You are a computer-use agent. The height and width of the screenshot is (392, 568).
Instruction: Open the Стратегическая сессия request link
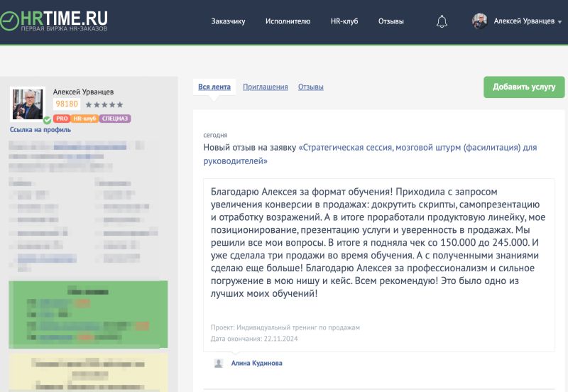point(417,148)
